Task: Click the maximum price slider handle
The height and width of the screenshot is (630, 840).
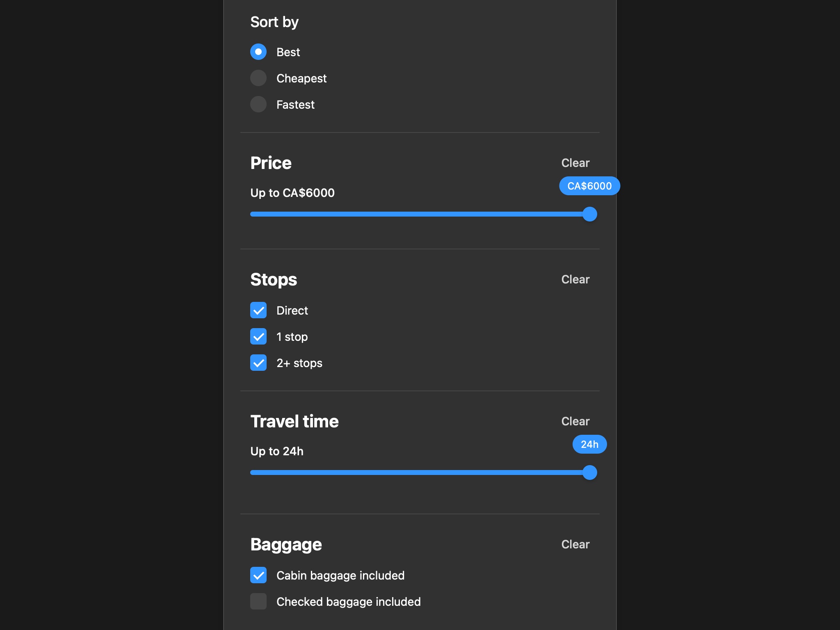Action: [590, 214]
